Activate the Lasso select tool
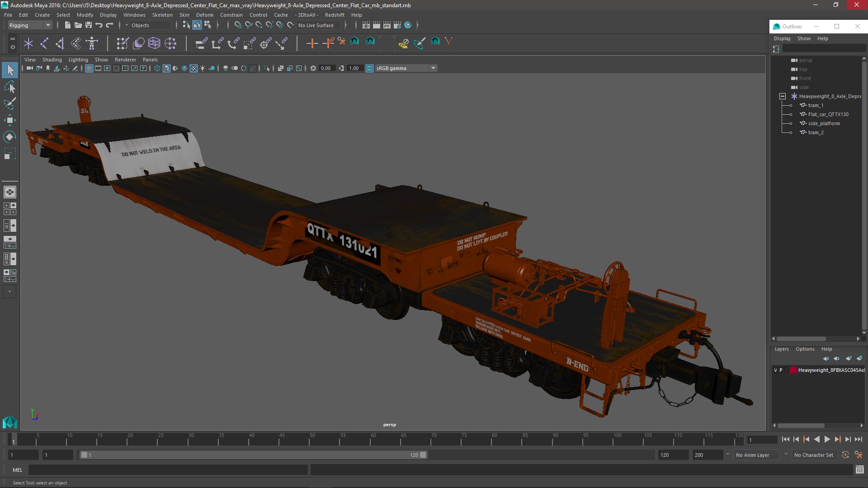This screenshot has width=868, height=488. 10,87
